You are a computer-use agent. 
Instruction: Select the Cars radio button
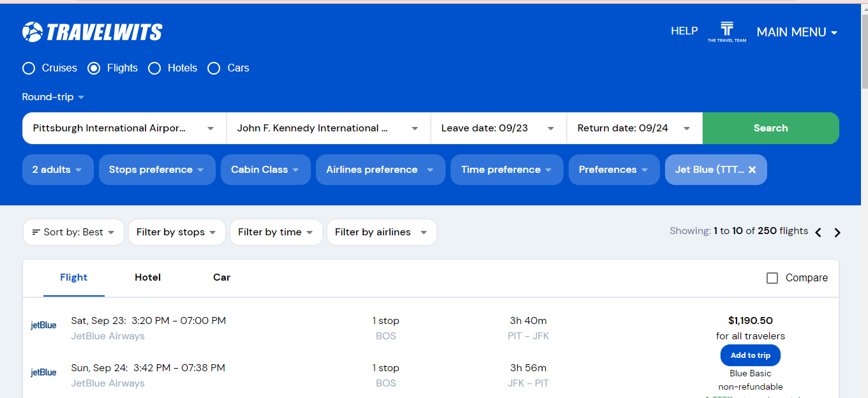pos(214,68)
